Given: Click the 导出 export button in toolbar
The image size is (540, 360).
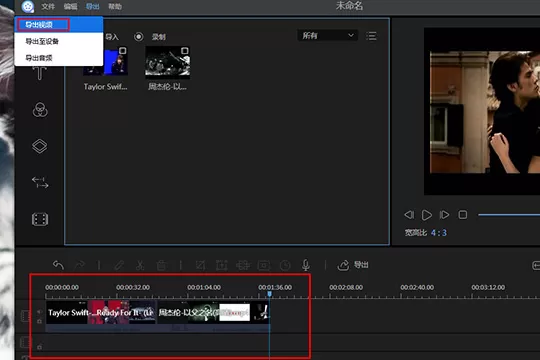Looking at the screenshot, I should pos(353,265).
